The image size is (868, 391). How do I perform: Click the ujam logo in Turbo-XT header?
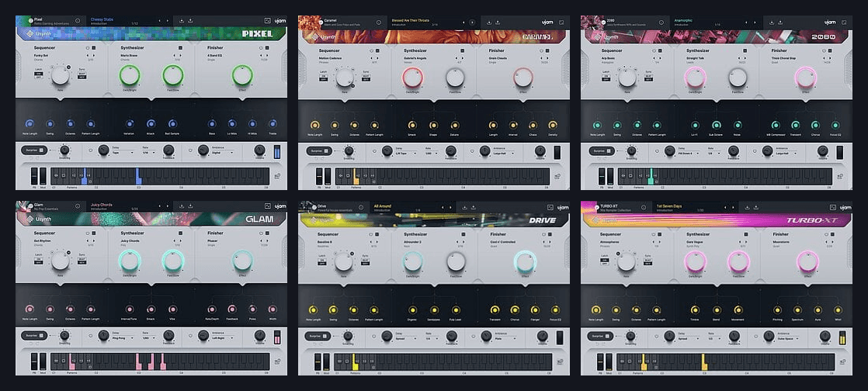coord(845,207)
